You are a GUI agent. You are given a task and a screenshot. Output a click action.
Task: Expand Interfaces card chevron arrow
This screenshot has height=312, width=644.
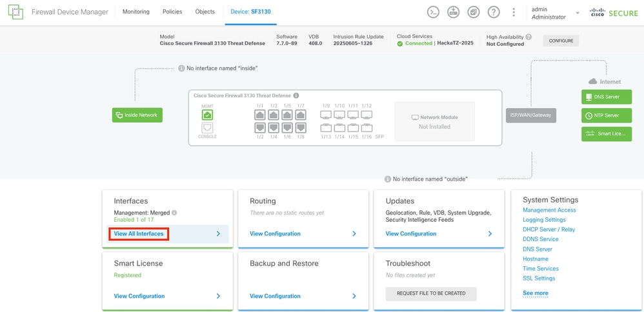pos(218,233)
